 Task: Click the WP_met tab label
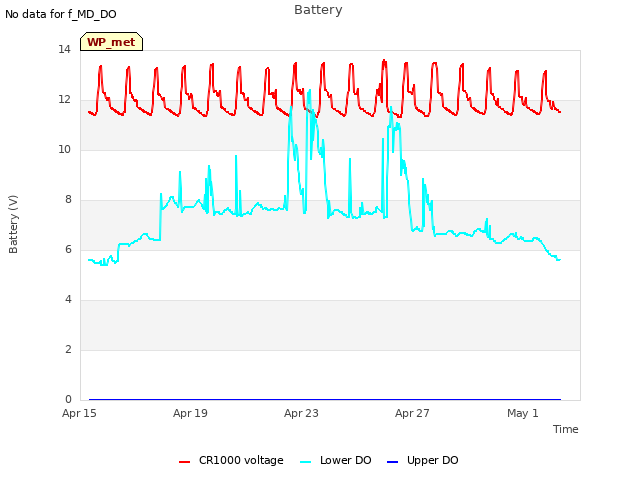(x=111, y=42)
